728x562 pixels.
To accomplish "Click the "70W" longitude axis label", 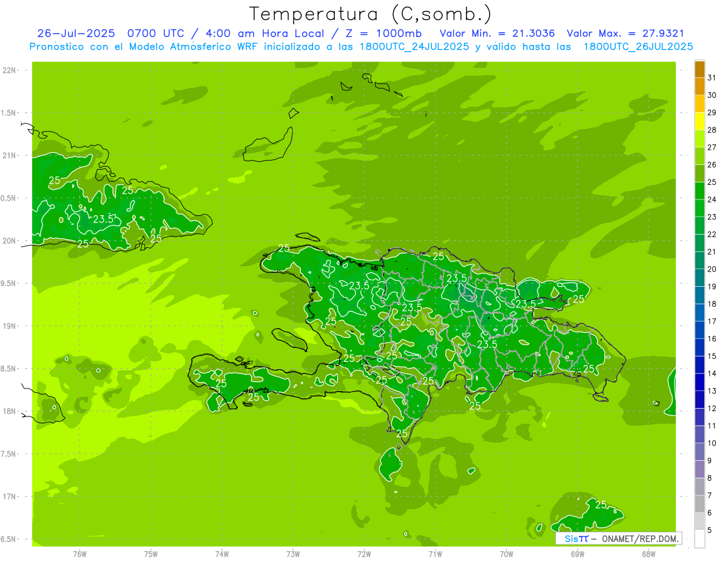I will (507, 554).
